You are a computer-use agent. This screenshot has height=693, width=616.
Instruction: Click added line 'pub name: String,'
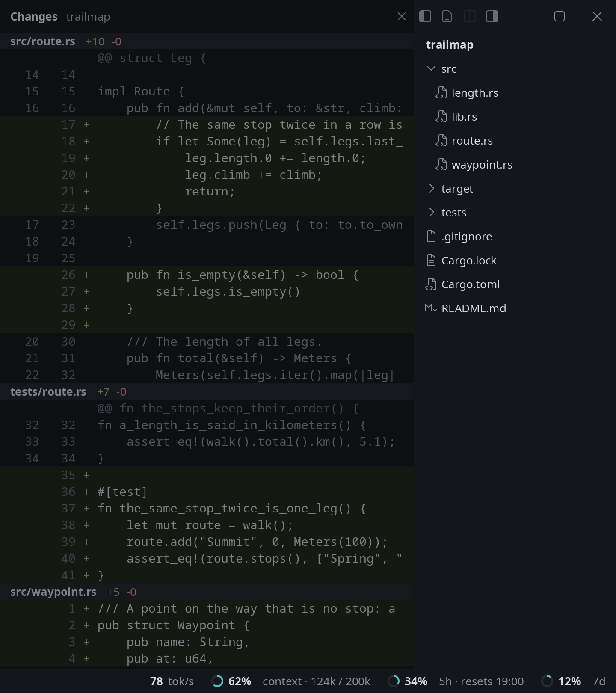[207, 642]
